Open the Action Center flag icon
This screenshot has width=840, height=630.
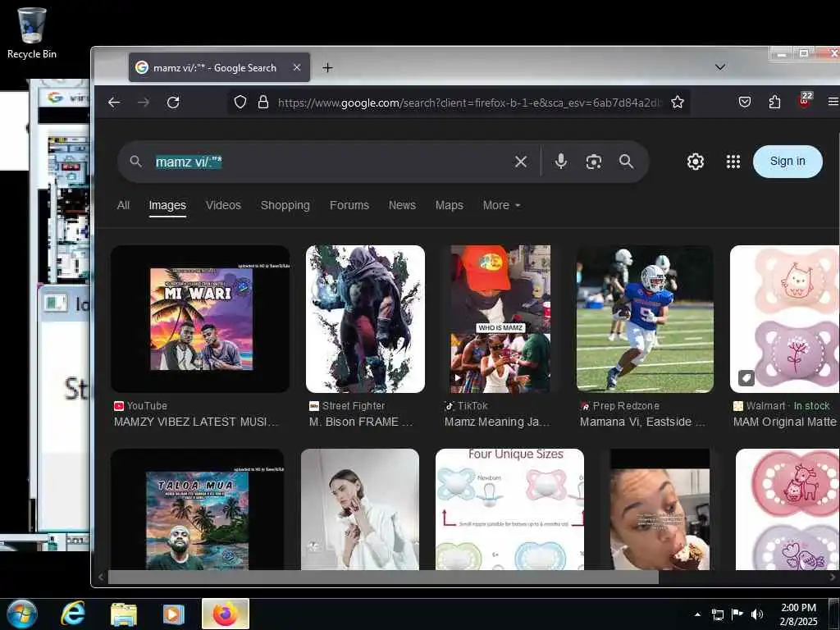(737, 614)
